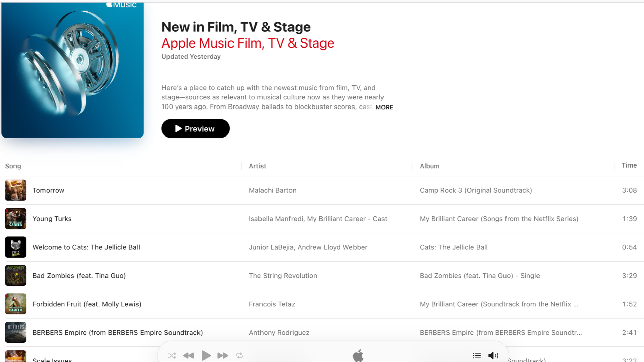Expand the description with MORE
Image resolution: width=644 pixels, height=362 pixels.
click(x=384, y=107)
